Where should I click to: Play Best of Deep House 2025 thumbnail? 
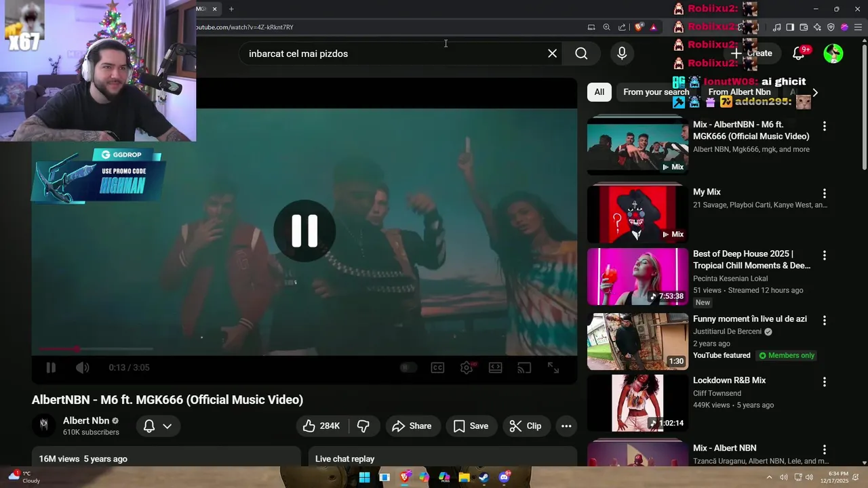tap(637, 277)
